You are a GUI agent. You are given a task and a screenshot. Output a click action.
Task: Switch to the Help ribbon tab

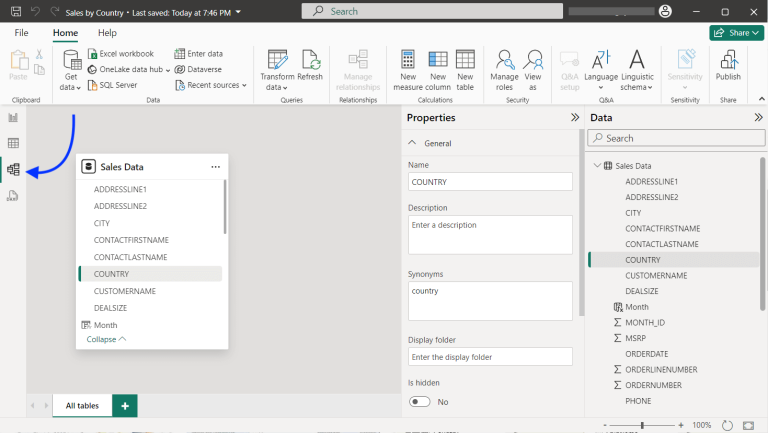(107, 33)
